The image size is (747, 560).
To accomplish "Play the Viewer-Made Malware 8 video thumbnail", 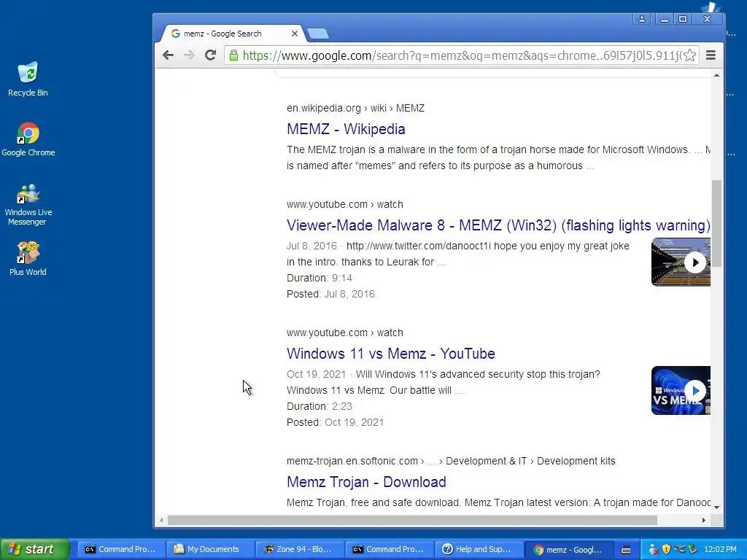I will tap(681, 262).
